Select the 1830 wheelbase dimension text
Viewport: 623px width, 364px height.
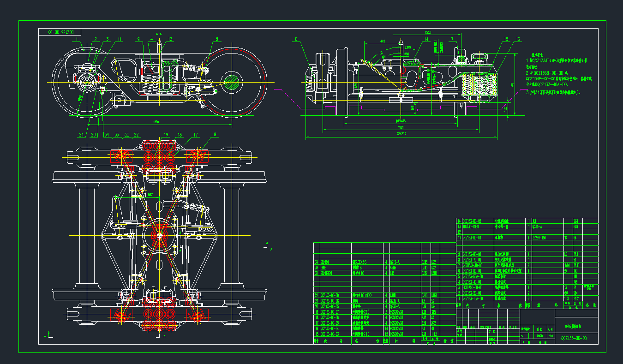156,122
